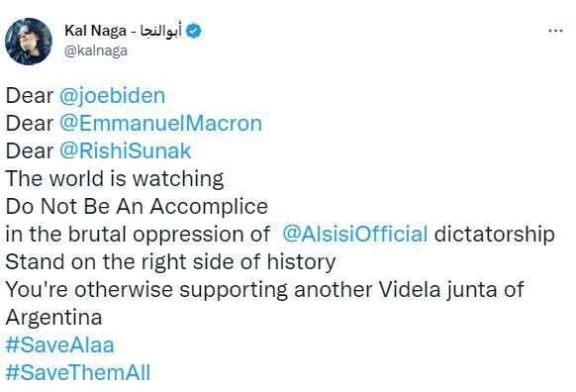Open the @AlsisiOfficial mention

click(x=355, y=235)
